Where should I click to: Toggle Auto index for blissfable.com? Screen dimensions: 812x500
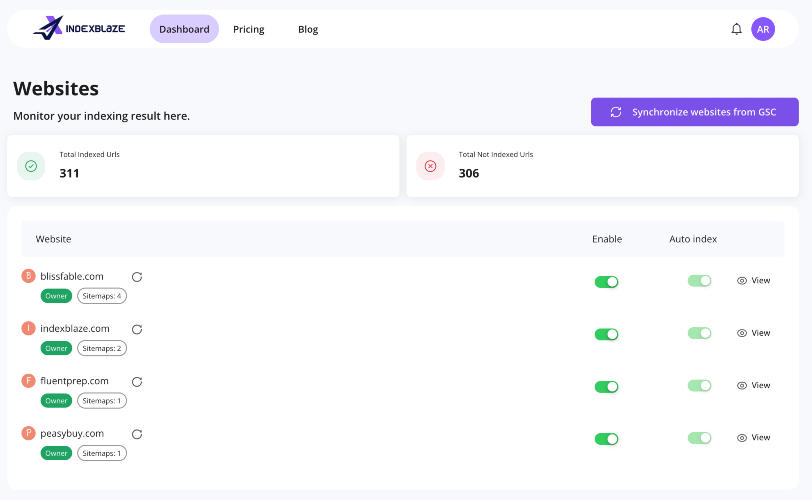700,281
